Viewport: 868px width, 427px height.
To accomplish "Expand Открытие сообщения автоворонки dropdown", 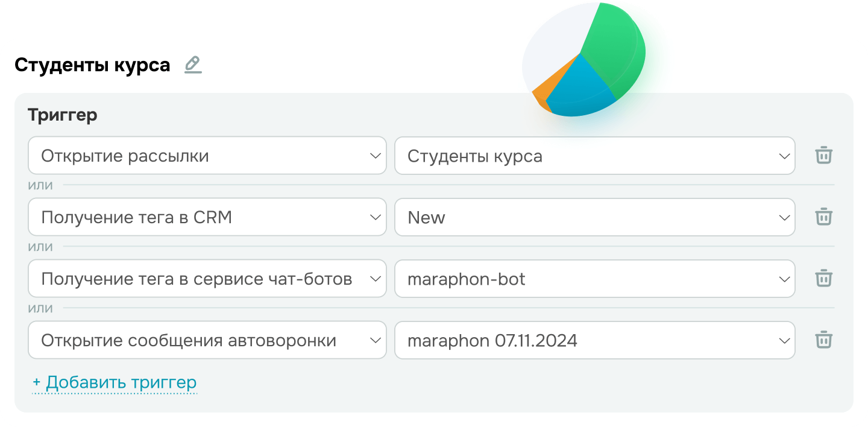I will point(207,340).
